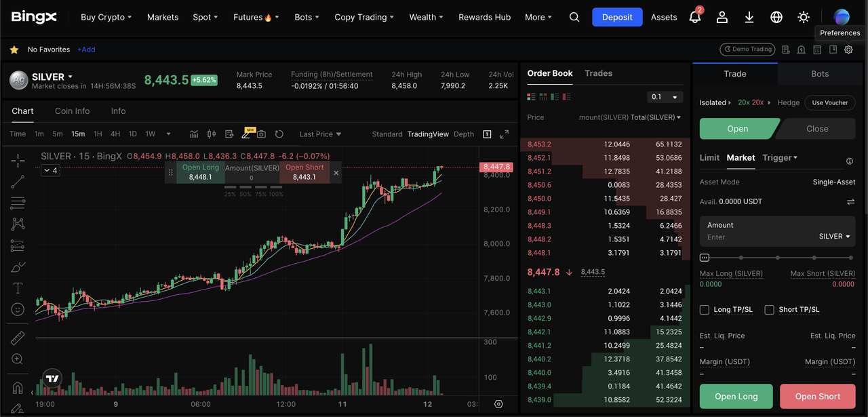Click the Deposit button
Screen dimensions: 868x417
pyautogui.click(x=617, y=18)
